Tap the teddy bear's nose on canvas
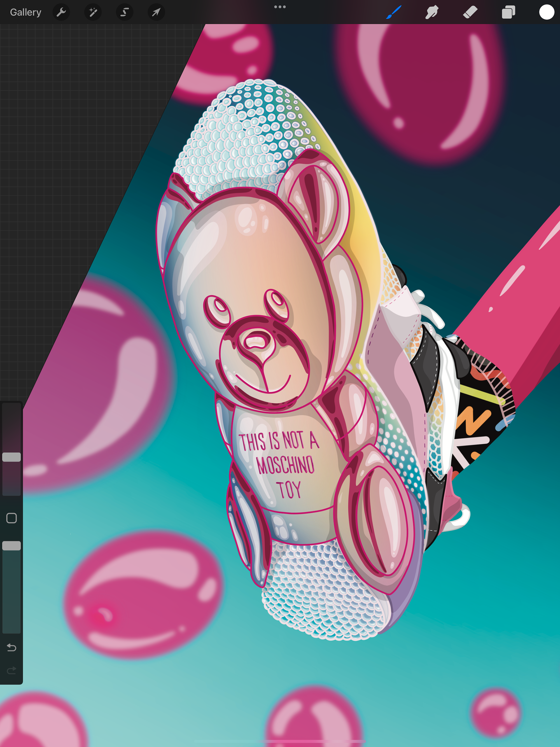Screen dimensions: 560x747 [256, 342]
